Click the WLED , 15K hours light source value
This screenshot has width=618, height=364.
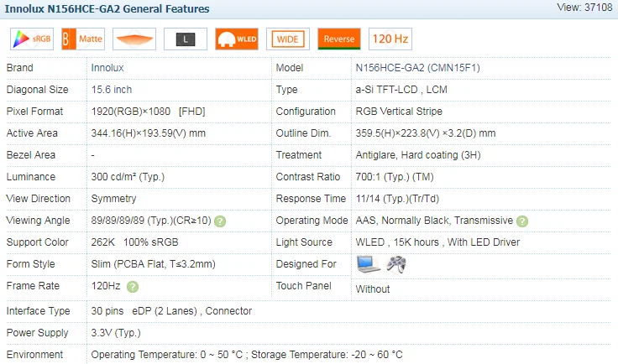click(437, 242)
